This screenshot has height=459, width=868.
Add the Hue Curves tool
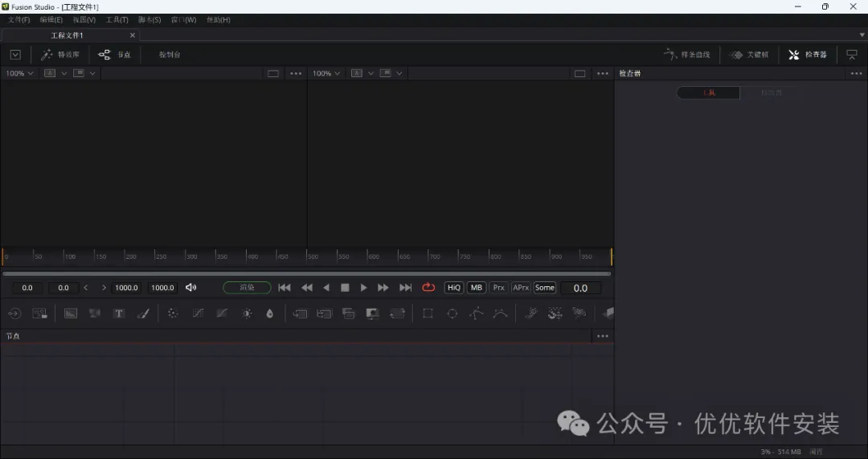(222, 314)
